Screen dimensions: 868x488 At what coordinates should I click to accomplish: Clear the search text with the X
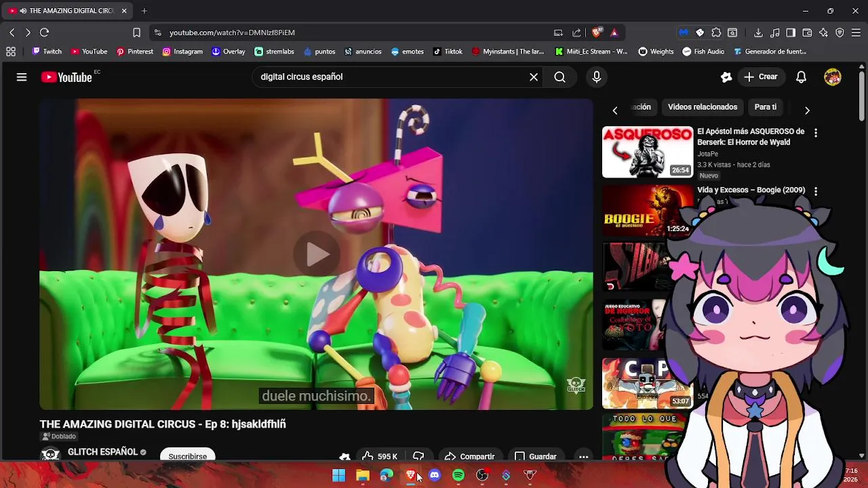point(534,77)
